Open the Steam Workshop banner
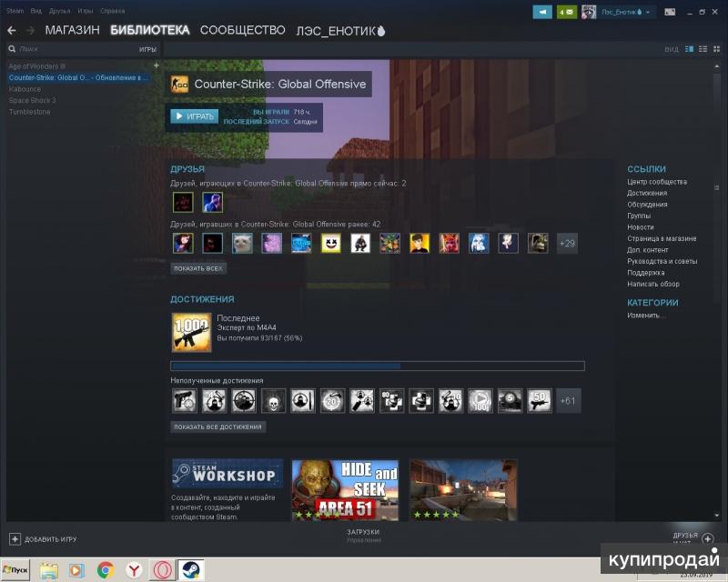728x582 pixels. [x=227, y=474]
